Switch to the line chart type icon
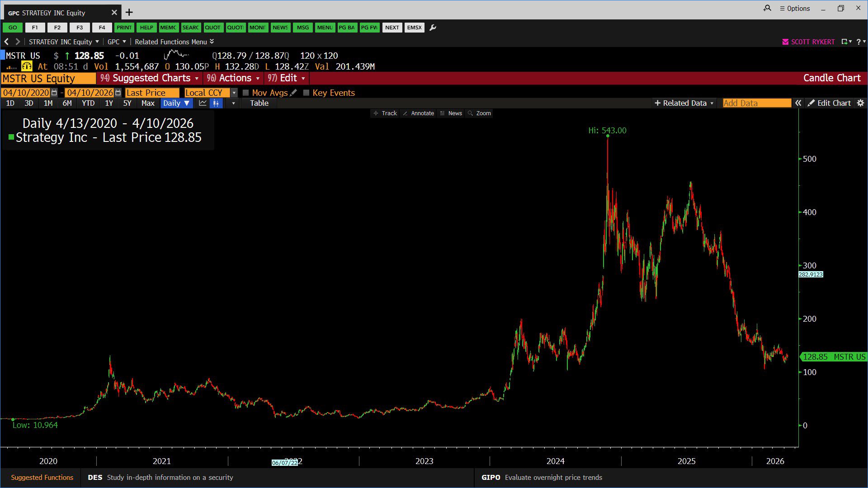The width and height of the screenshot is (868, 488). click(x=203, y=103)
